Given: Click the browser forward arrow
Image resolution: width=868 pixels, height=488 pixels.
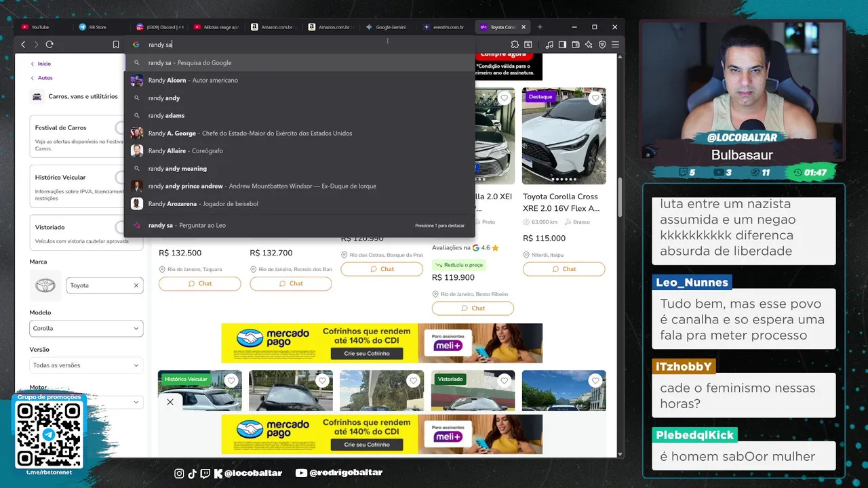Looking at the screenshot, I should tap(36, 45).
